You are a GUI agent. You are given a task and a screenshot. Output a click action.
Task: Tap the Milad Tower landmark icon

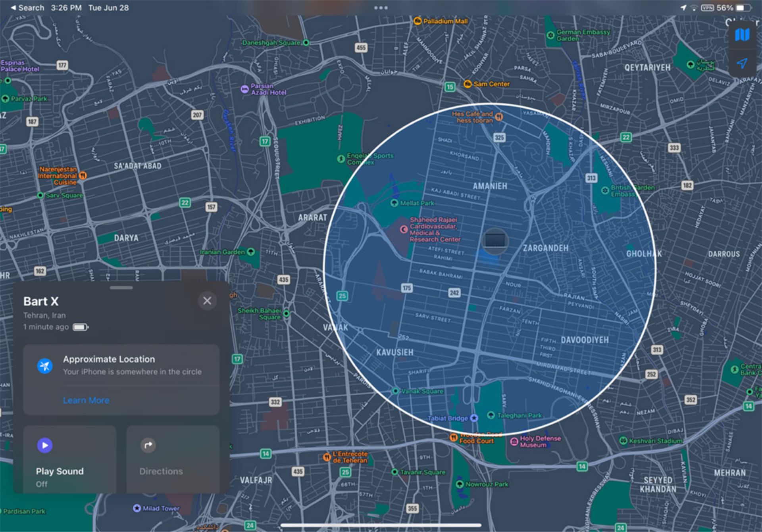click(137, 508)
